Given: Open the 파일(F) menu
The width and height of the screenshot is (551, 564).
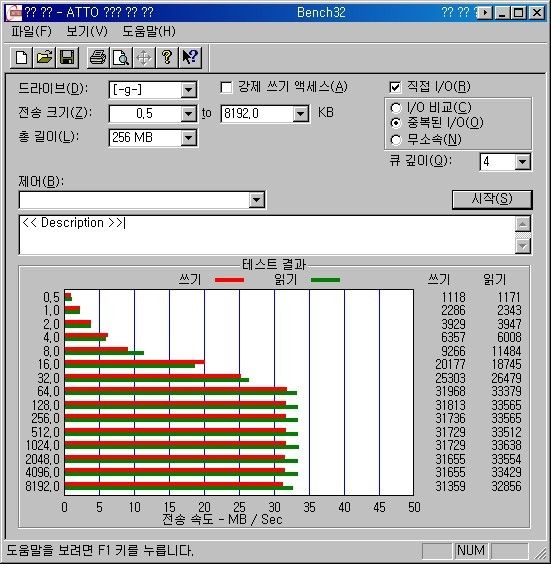Looking at the screenshot, I should tap(31, 32).
